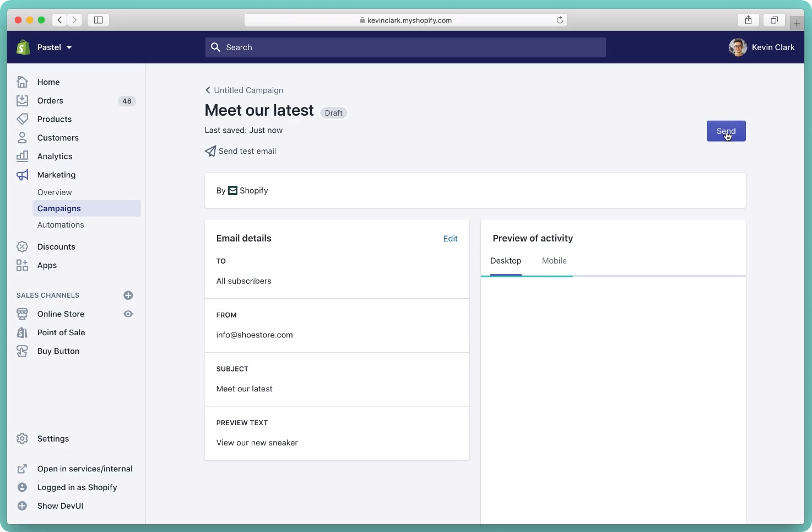
Task: Click the SALES CHANNELS section label
Action: click(48, 295)
